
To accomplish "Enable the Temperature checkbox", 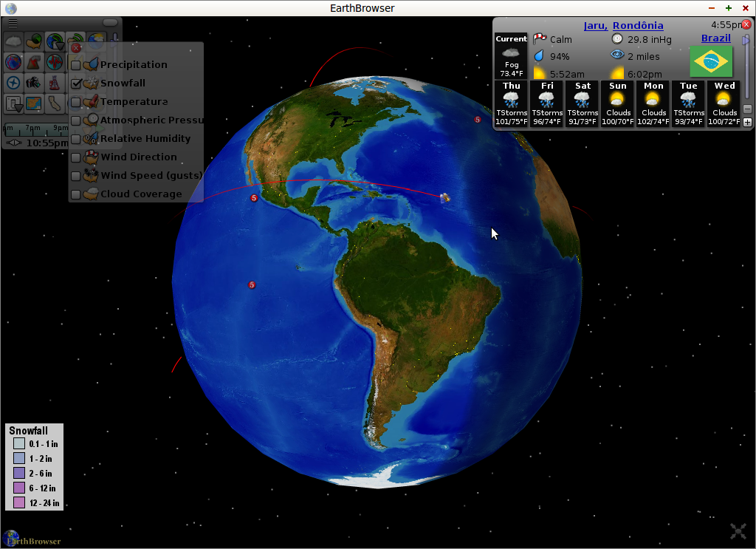I will [76, 102].
